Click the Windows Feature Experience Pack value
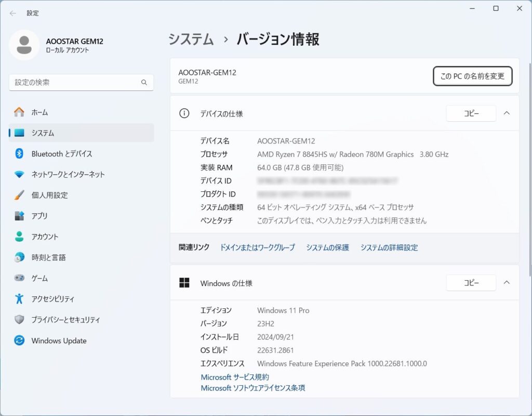532x416 pixels. [342, 363]
